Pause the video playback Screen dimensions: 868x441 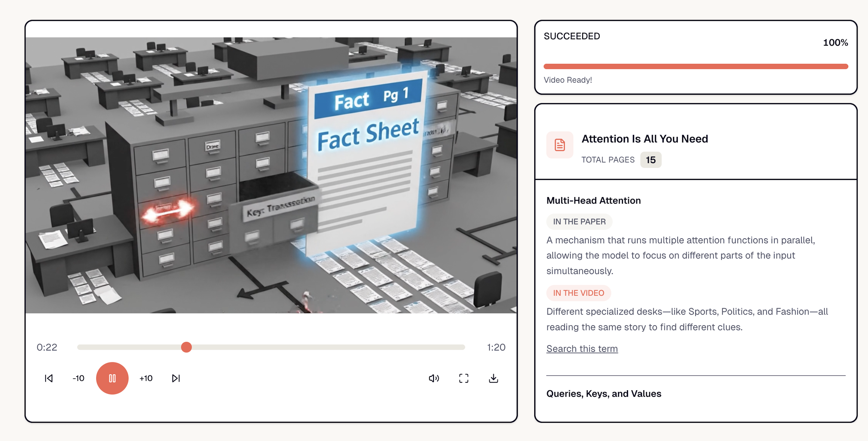[112, 378]
